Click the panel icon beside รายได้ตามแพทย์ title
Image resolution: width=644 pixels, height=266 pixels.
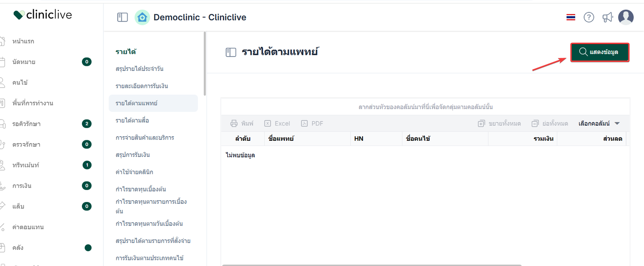(x=230, y=52)
